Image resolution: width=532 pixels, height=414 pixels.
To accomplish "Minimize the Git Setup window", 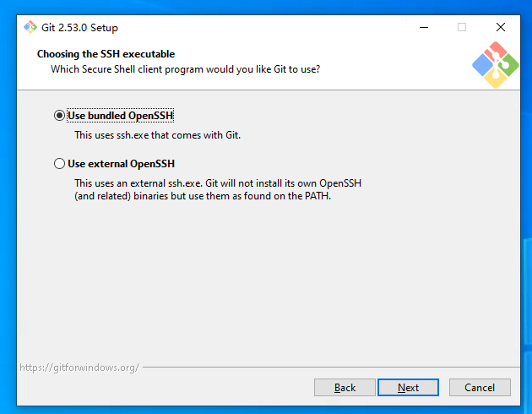I will [x=422, y=27].
